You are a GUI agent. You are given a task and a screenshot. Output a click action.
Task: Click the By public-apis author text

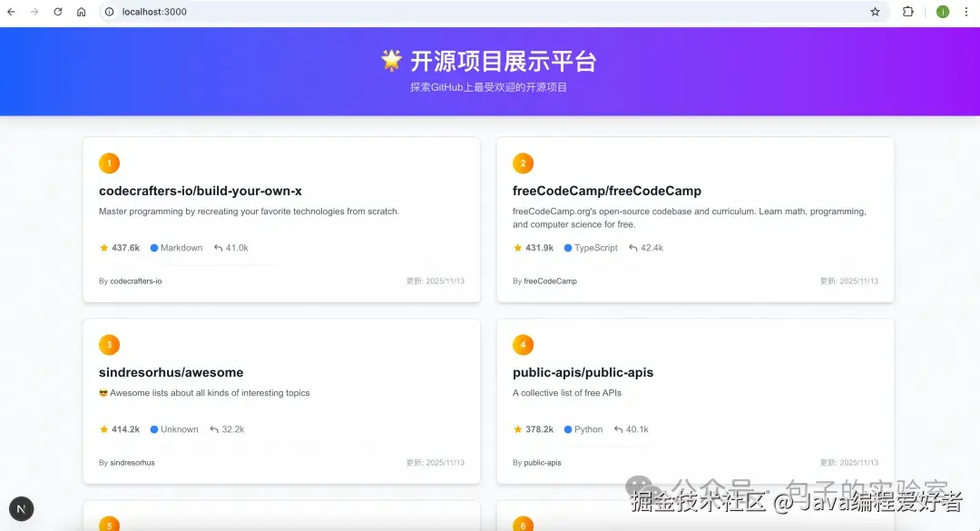[x=537, y=462]
